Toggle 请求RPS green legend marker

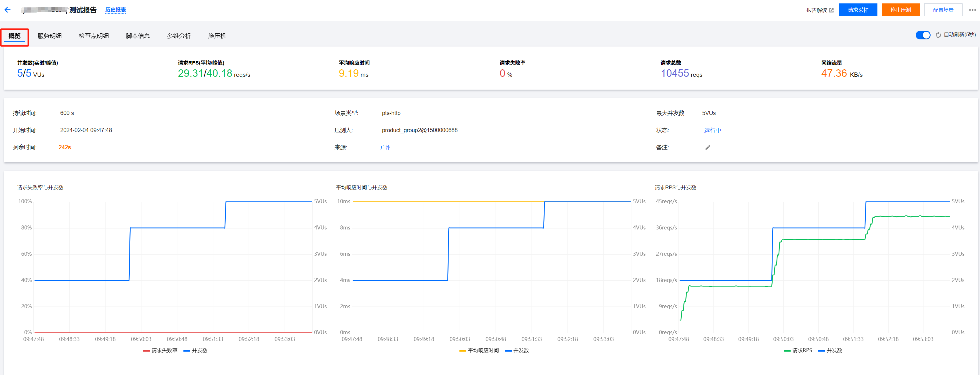click(x=787, y=351)
